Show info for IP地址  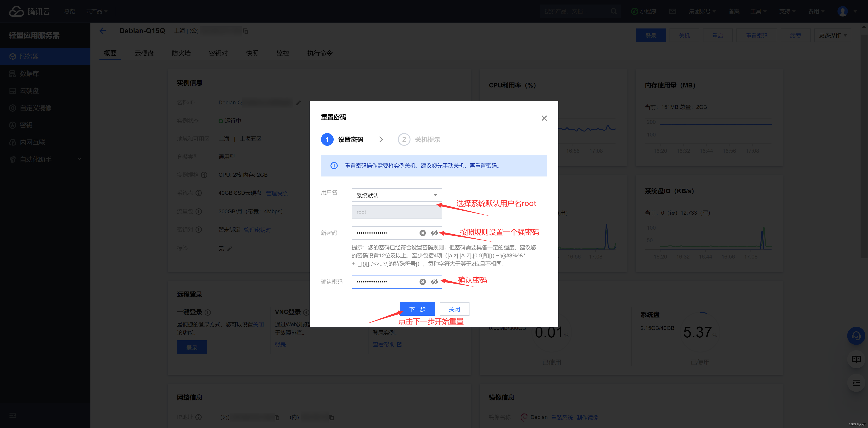click(x=198, y=417)
